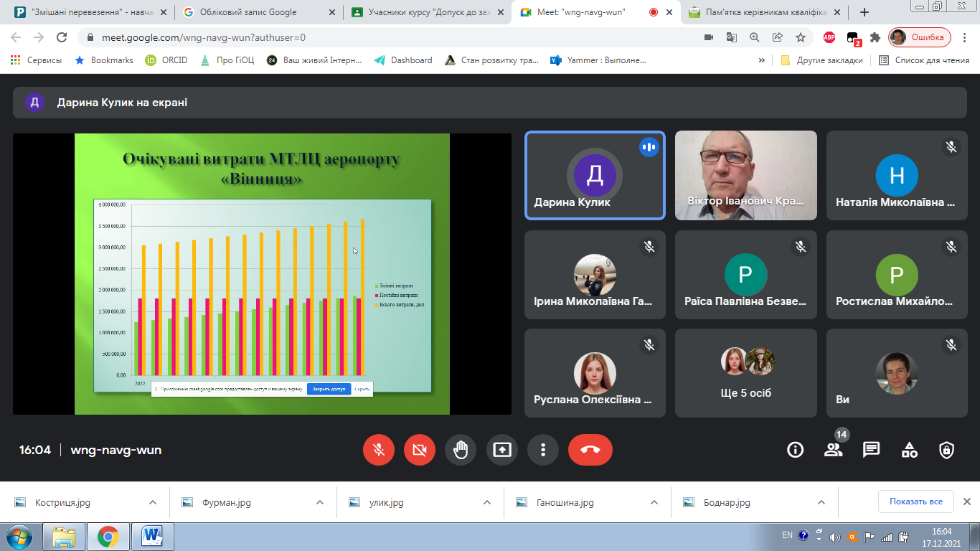Open host controls shield icon

(946, 450)
